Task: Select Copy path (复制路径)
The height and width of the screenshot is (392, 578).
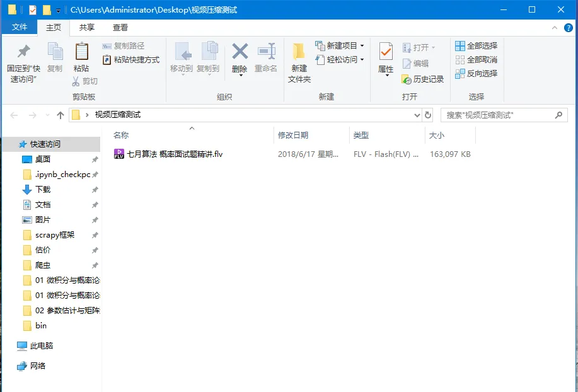Action: [x=124, y=45]
